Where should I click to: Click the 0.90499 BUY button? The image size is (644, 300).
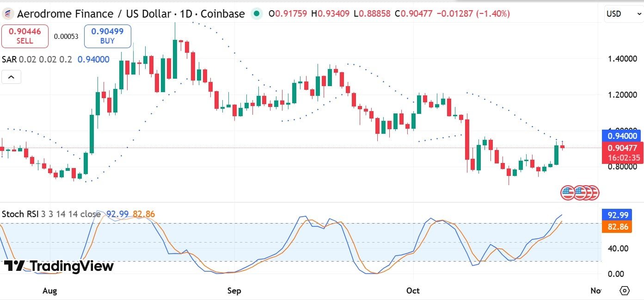click(107, 36)
